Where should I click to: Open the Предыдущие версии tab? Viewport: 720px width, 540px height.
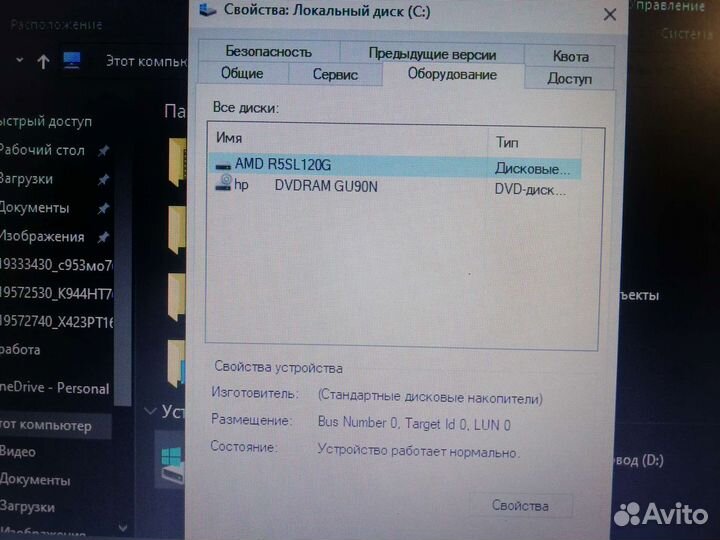(x=432, y=54)
